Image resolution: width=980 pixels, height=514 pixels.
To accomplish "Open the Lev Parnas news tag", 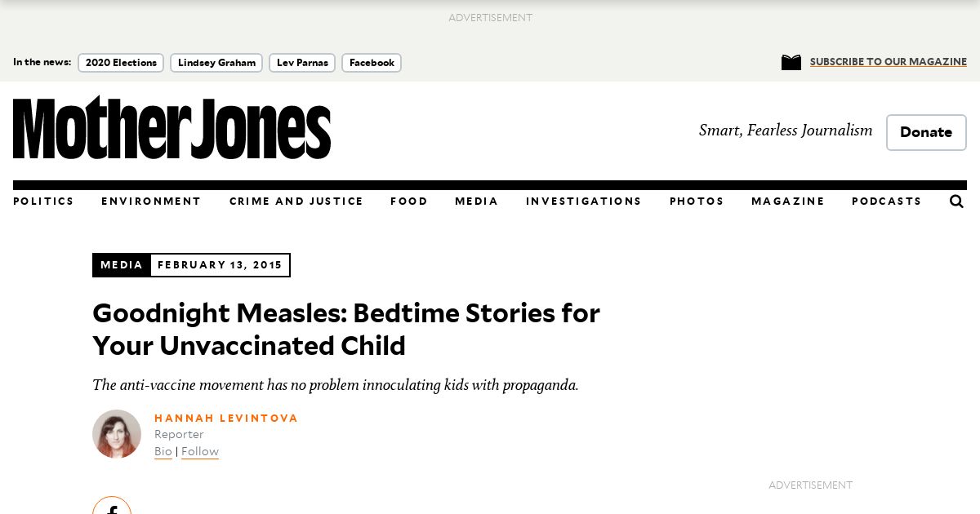I will 302,63.
